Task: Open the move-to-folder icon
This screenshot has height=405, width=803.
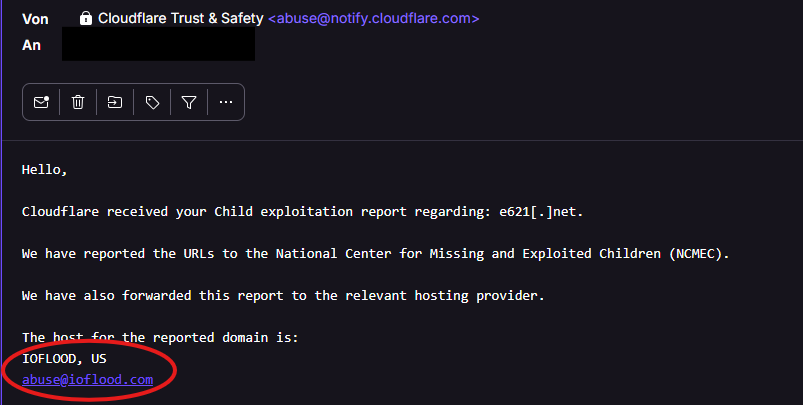Action: (x=115, y=102)
